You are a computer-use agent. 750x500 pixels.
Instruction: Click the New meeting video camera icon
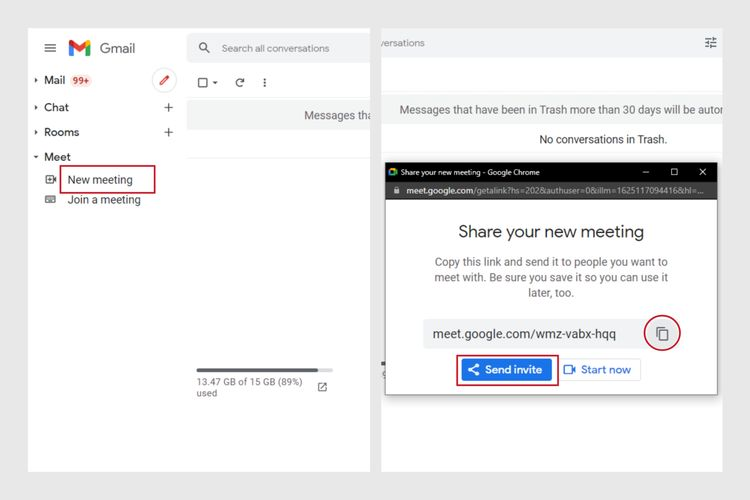(x=51, y=179)
